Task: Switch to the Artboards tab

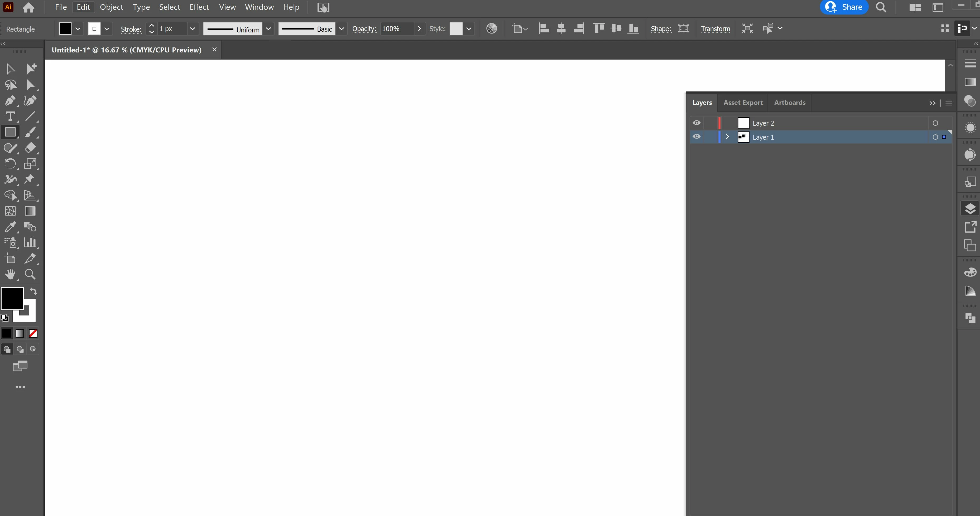Action: coord(789,103)
